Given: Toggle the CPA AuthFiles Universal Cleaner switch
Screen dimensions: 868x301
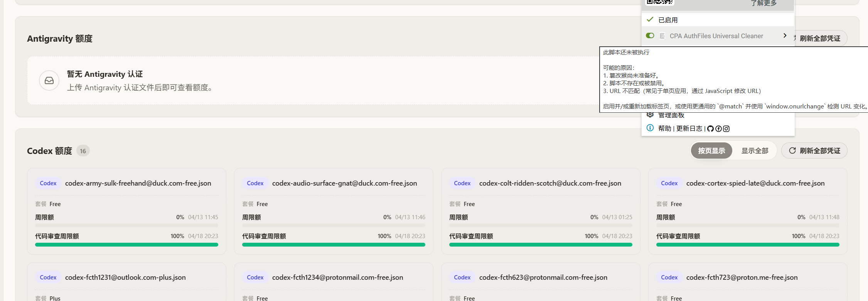Looking at the screenshot, I should point(650,36).
